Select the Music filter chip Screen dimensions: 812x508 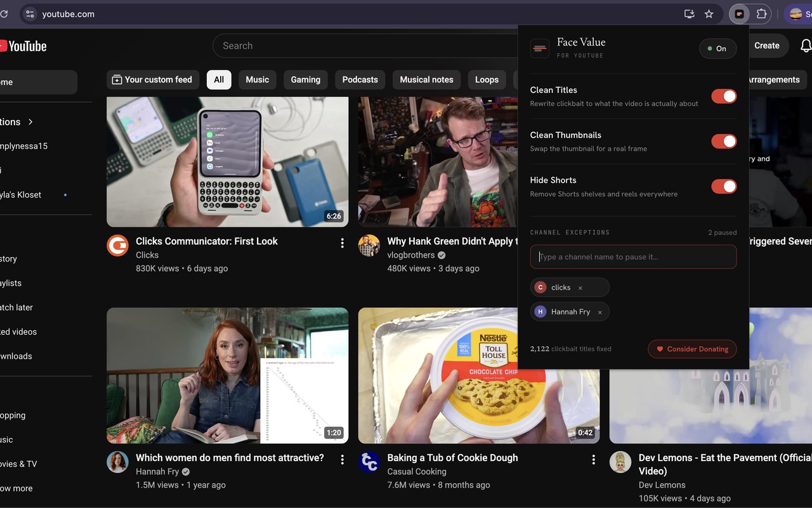pyautogui.click(x=257, y=79)
